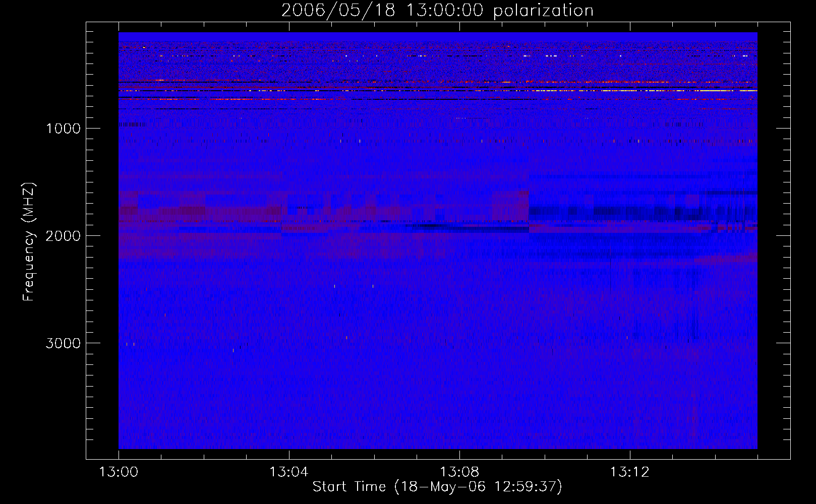Click the 1000 frequency tick label
Image resolution: width=816 pixels, height=504 pixels.
(x=64, y=129)
